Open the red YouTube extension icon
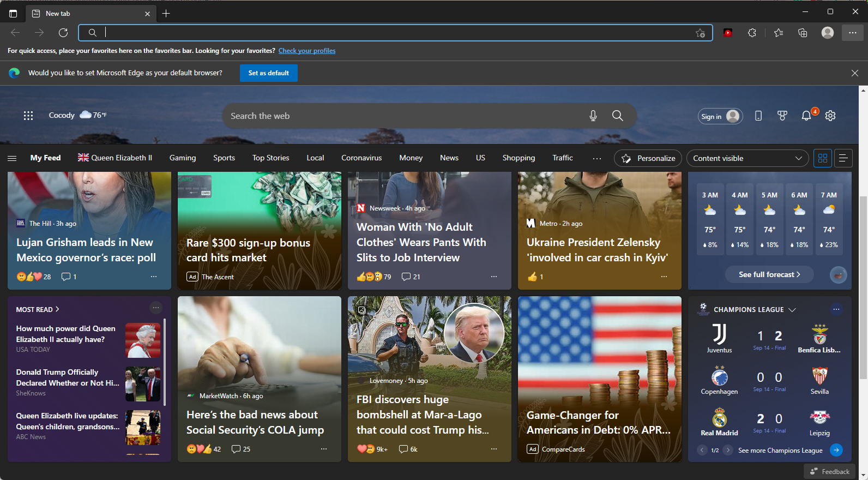 point(728,33)
